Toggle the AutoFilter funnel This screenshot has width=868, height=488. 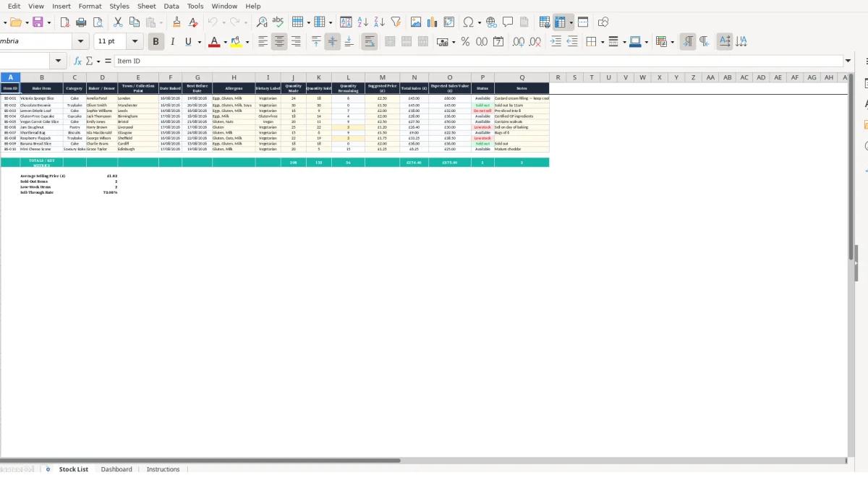pyautogui.click(x=395, y=22)
